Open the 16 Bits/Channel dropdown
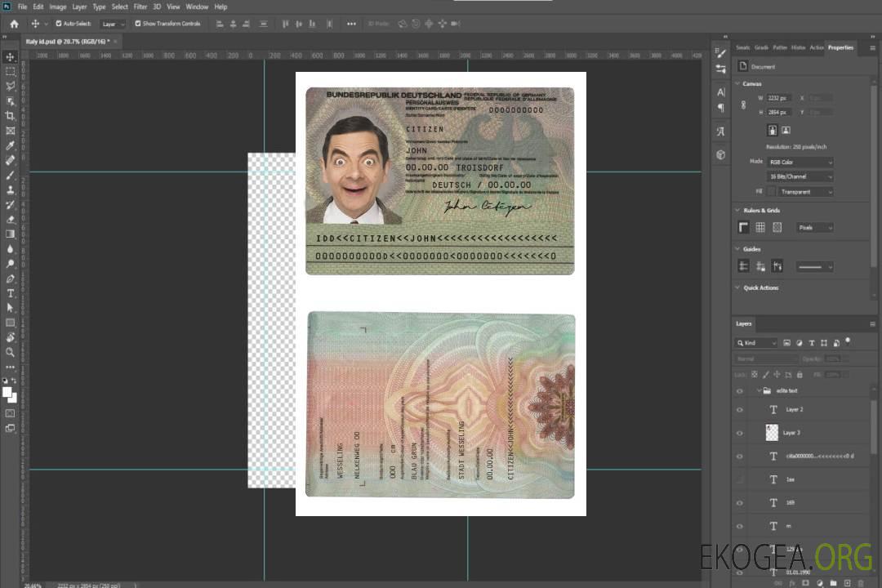Viewport: 882px width, 588px height. coord(800,176)
